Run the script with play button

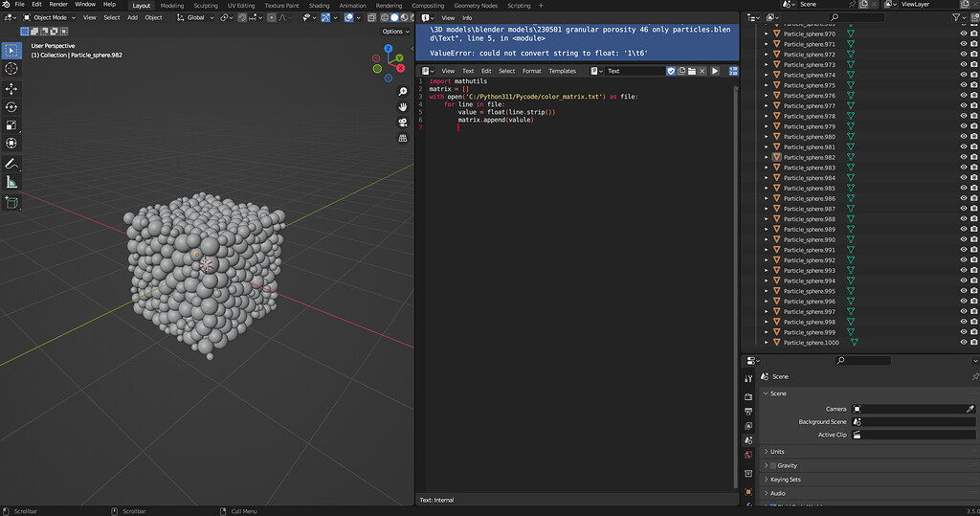(x=715, y=71)
